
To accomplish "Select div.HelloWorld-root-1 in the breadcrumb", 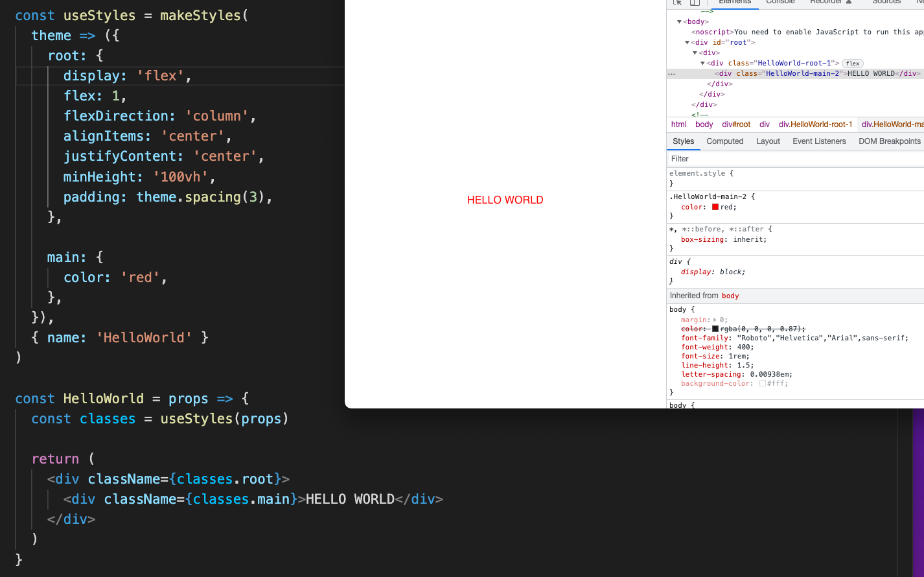I will pyautogui.click(x=815, y=124).
